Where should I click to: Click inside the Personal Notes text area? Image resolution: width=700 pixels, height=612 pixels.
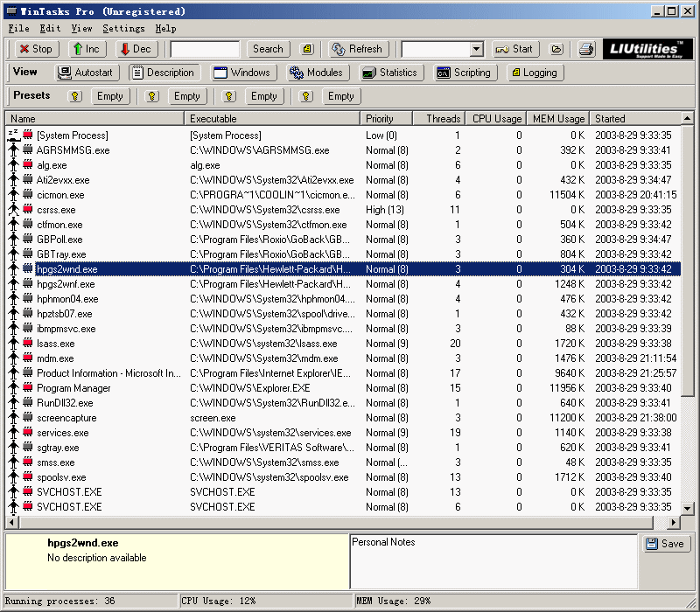tap(493, 561)
